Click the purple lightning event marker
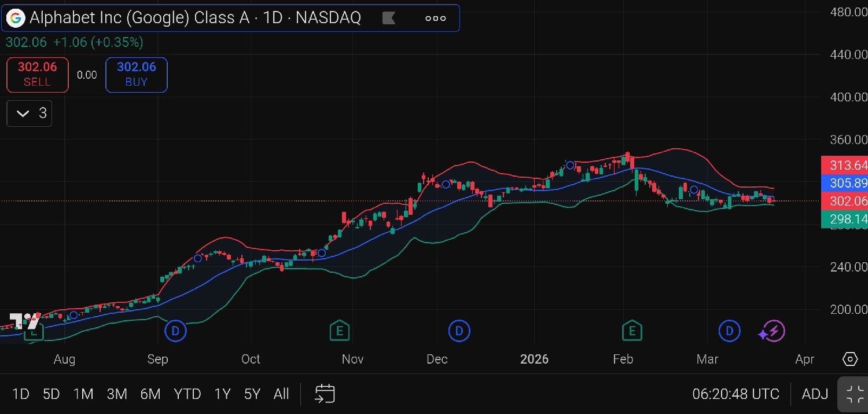Viewport: 868px width, 414px height. 771,331
